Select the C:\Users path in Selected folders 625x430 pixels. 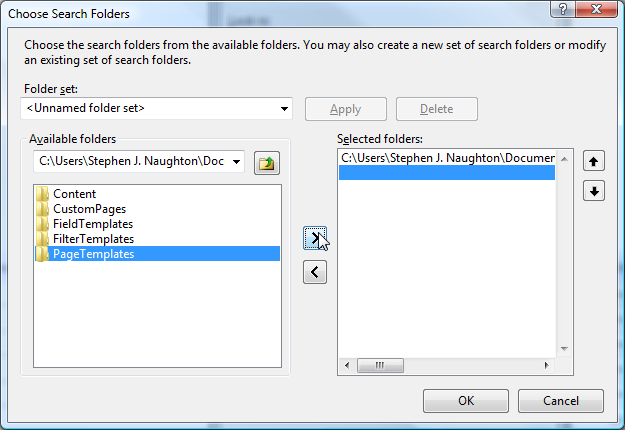pos(447,158)
